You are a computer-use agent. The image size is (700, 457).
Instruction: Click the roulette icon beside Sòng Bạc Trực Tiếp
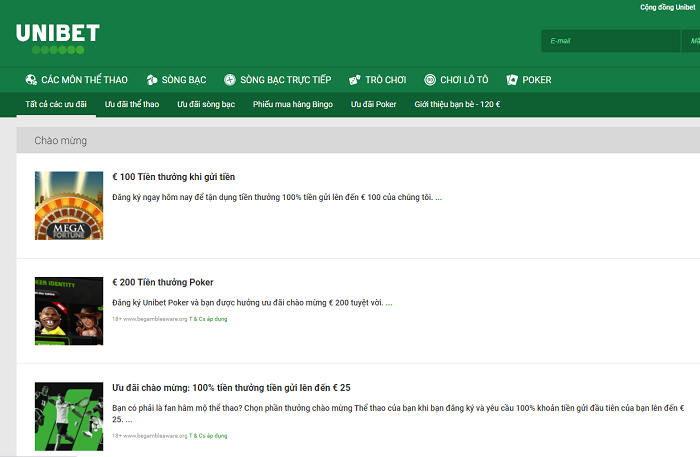tap(230, 80)
